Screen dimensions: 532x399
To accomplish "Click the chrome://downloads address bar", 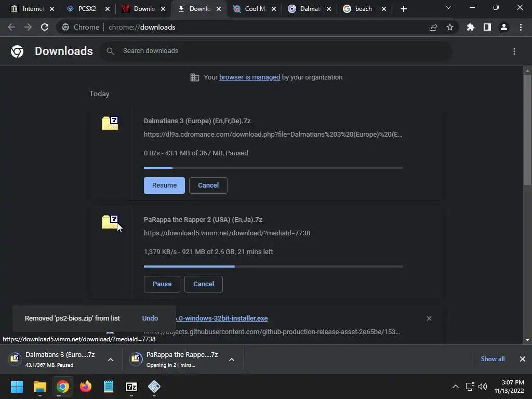I will pos(258,27).
